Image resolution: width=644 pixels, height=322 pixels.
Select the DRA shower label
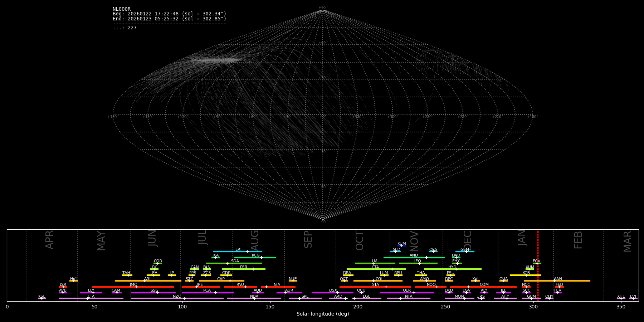[x=347, y=273]
